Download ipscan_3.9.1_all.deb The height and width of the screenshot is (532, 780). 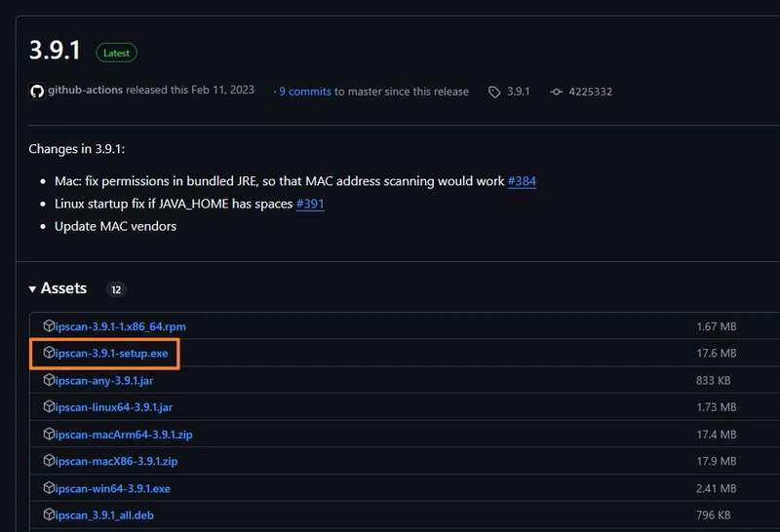[104, 515]
